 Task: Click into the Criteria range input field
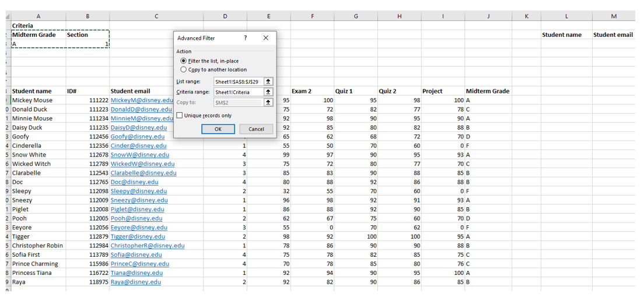(x=238, y=92)
